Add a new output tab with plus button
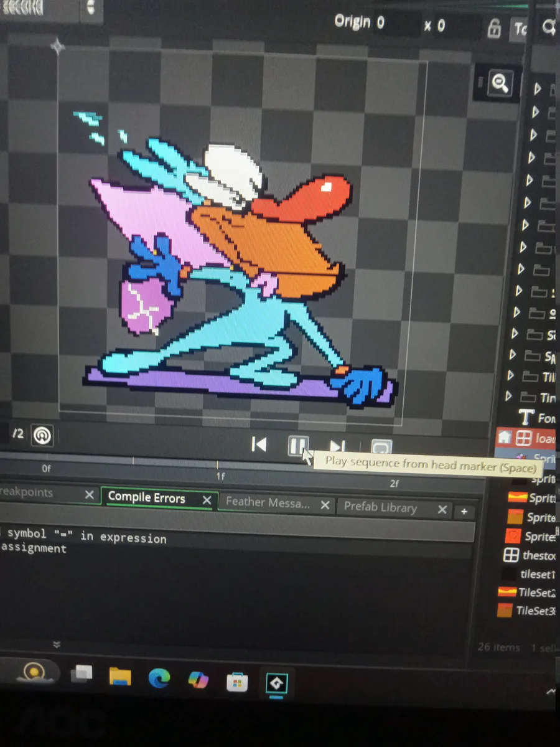The image size is (560, 747). click(464, 512)
